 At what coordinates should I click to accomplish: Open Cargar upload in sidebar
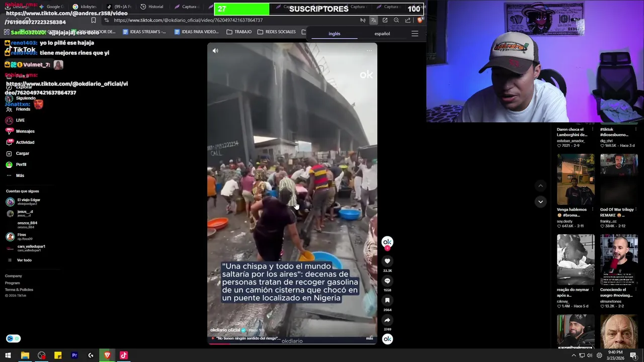tap(18, 153)
